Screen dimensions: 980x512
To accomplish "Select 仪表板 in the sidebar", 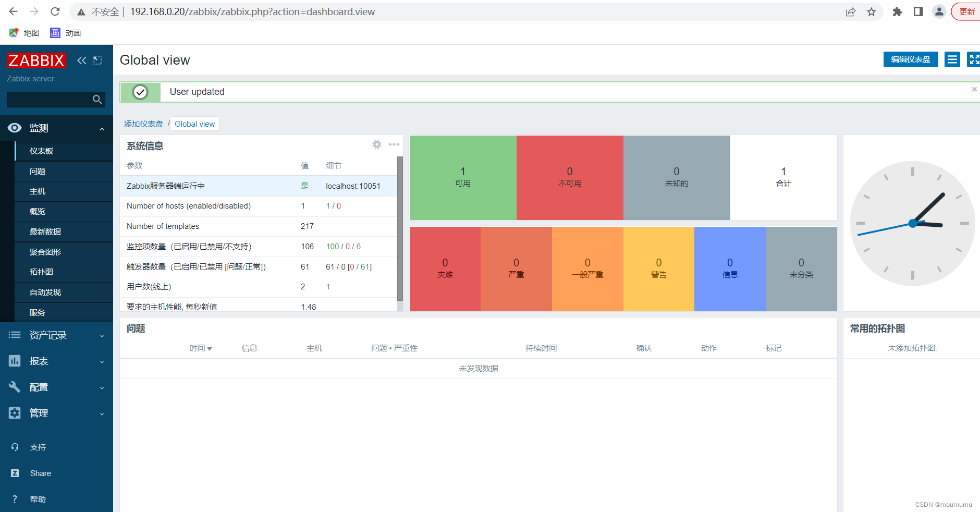I will (x=64, y=151).
